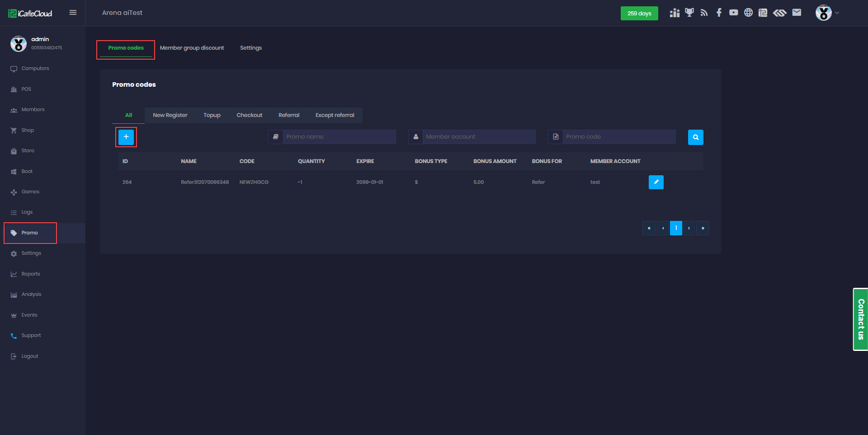
Task: Open the globe website icon
Action: coord(748,13)
